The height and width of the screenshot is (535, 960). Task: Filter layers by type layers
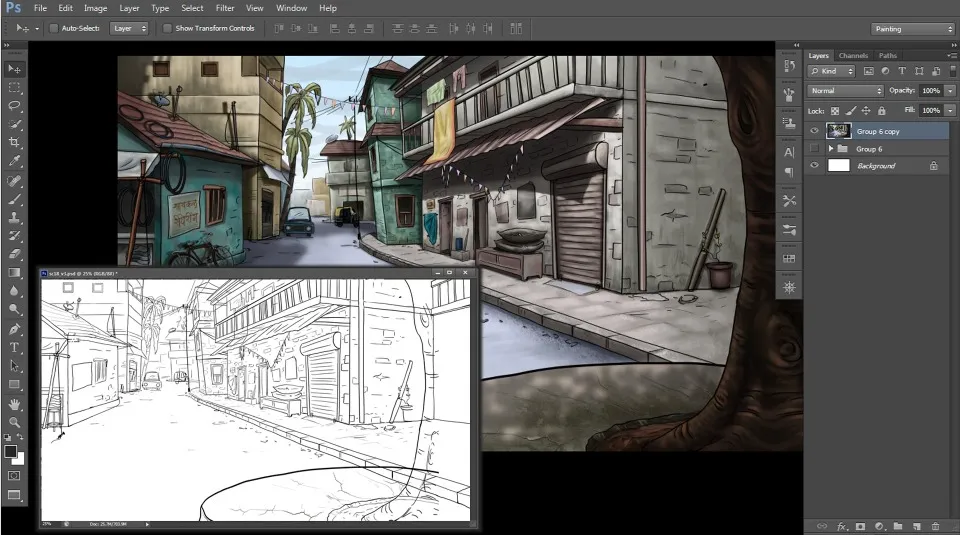[902, 71]
